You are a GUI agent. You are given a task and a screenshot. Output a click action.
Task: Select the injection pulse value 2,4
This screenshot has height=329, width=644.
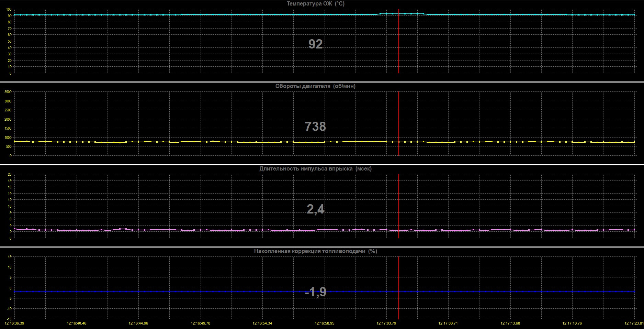point(315,209)
